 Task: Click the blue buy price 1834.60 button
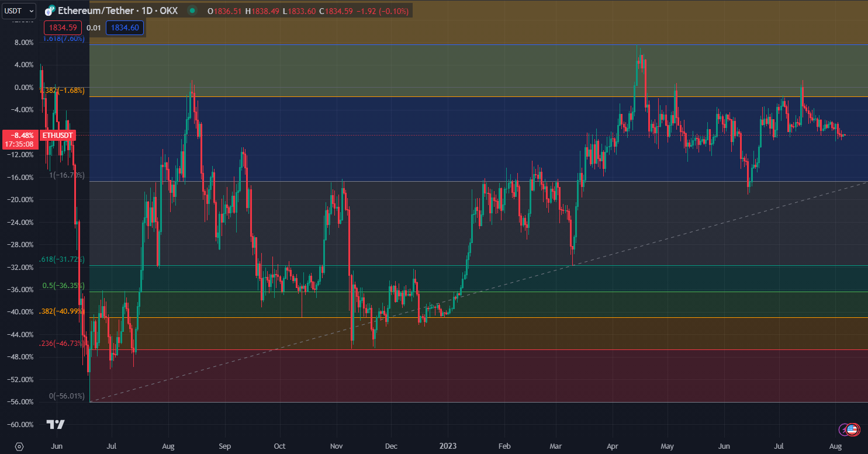[x=124, y=27]
